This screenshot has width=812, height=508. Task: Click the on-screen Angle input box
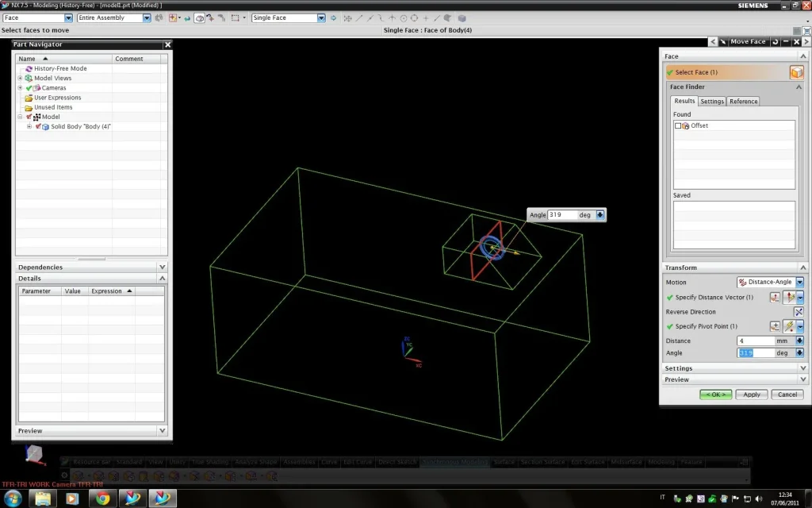coord(561,214)
